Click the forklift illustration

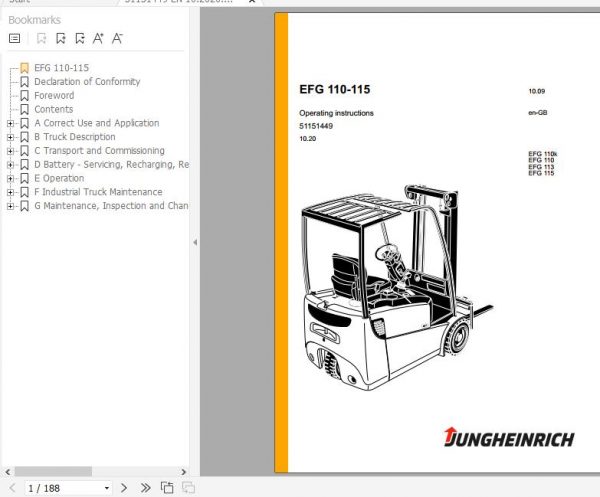(x=397, y=288)
